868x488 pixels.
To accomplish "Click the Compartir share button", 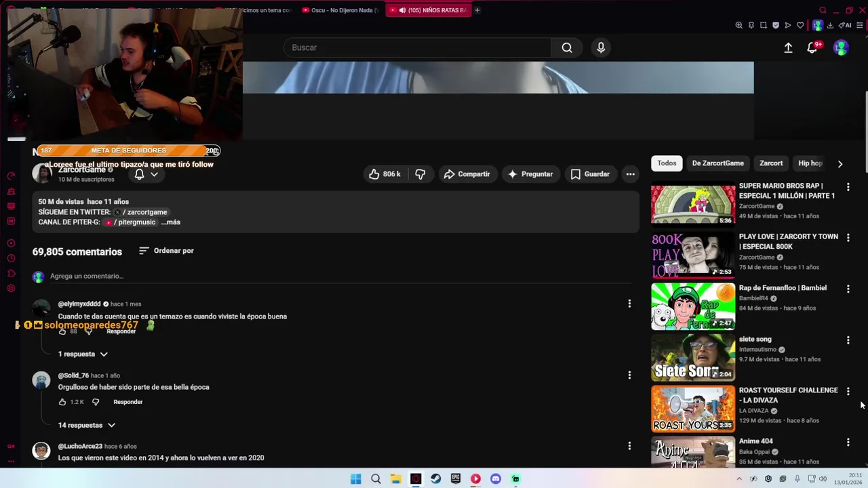I will pyautogui.click(x=467, y=174).
